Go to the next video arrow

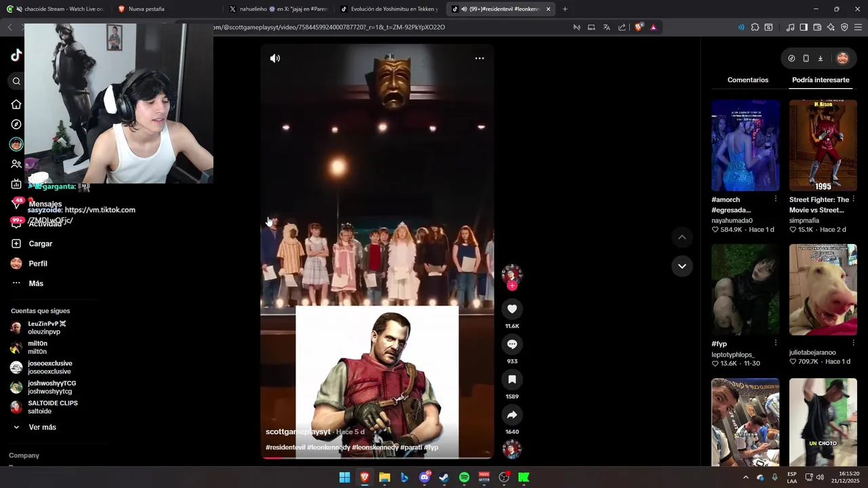coord(682,266)
